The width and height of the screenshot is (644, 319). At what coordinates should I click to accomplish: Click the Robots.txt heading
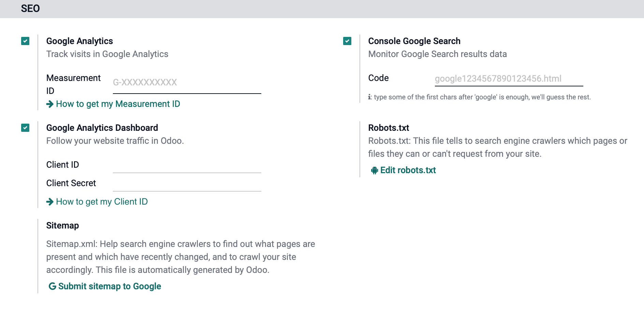point(389,128)
